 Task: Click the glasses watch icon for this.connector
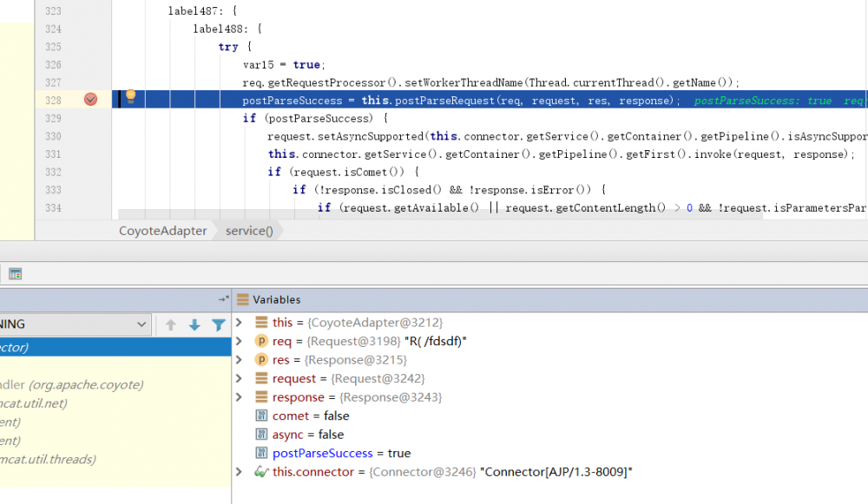(261, 471)
